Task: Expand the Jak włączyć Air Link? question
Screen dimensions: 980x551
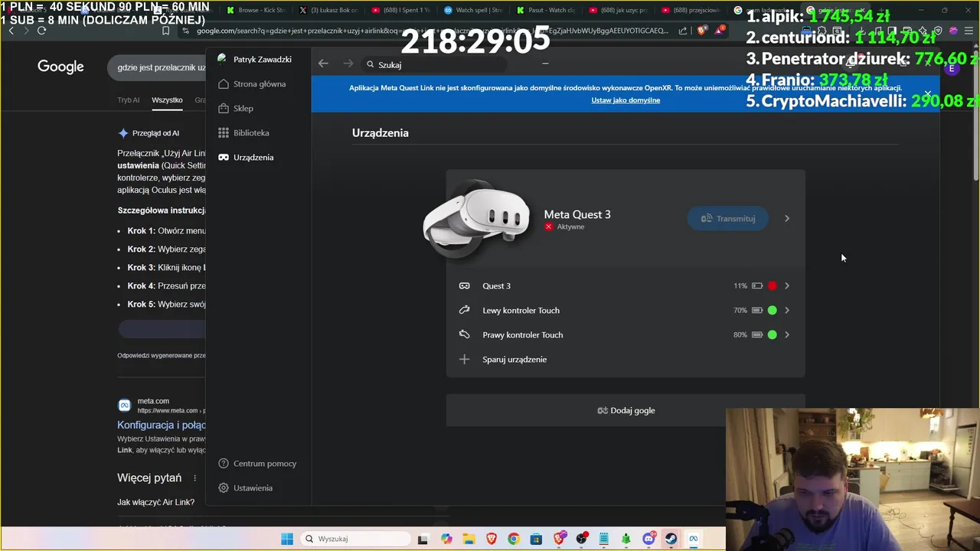Action: point(156,503)
